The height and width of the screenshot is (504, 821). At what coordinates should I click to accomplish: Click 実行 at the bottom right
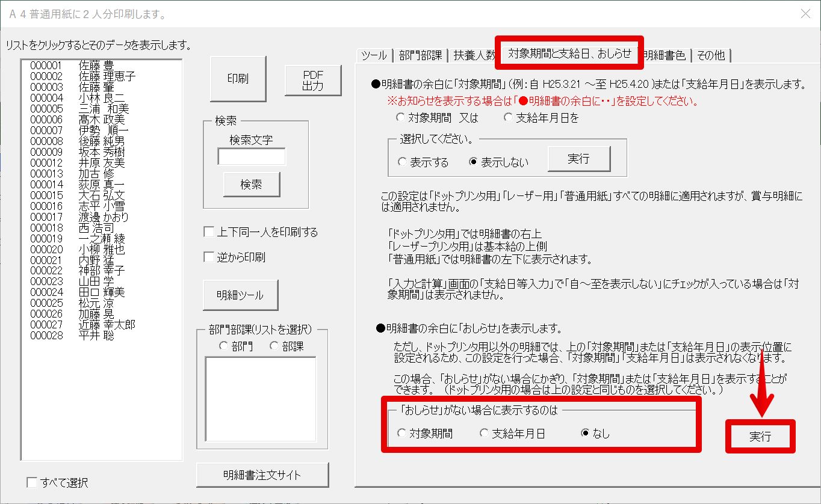click(x=760, y=437)
